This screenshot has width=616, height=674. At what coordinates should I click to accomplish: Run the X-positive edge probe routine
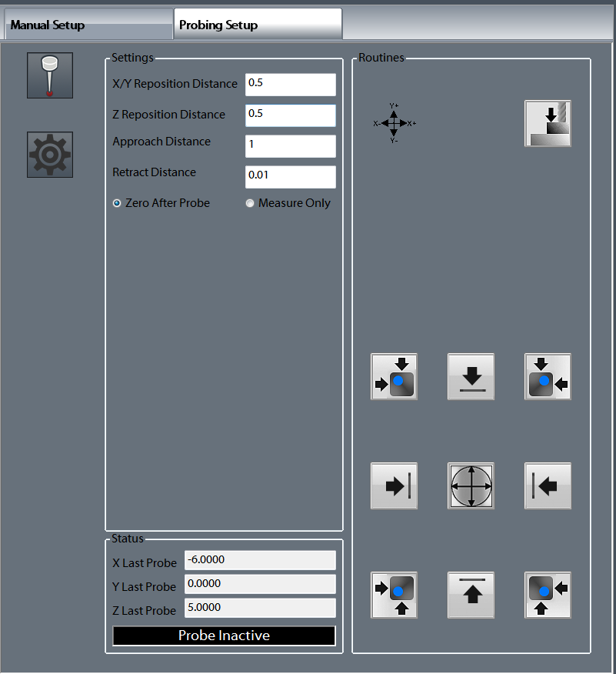click(394, 485)
